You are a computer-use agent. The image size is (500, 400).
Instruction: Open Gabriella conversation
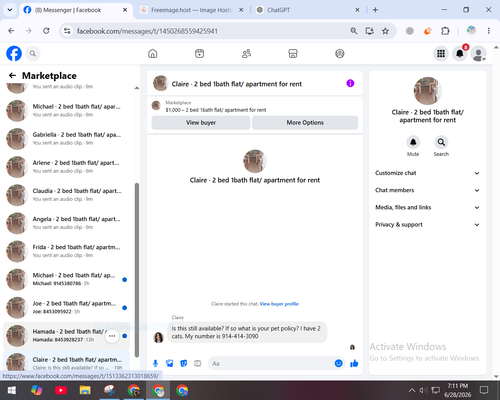point(67,139)
